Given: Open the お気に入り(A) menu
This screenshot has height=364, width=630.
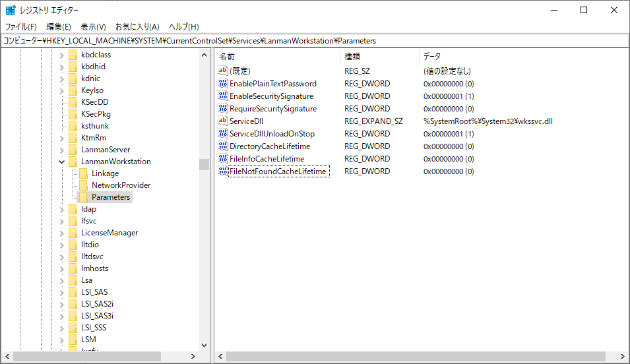Looking at the screenshot, I should tap(137, 27).
